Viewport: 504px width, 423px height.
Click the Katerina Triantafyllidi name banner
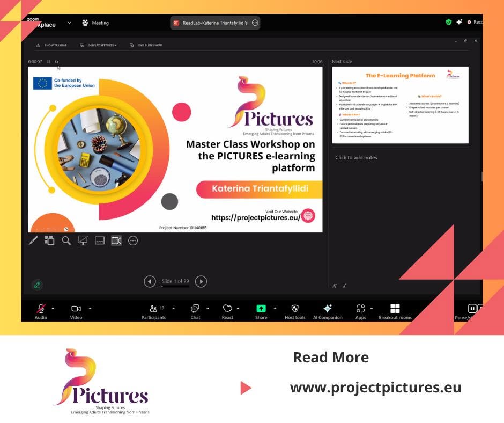coord(260,189)
